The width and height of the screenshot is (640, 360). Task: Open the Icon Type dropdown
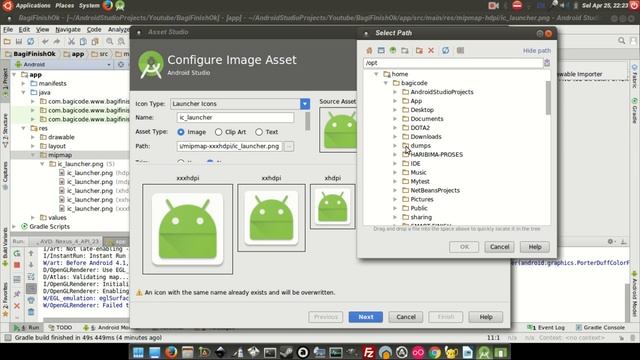click(305, 104)
